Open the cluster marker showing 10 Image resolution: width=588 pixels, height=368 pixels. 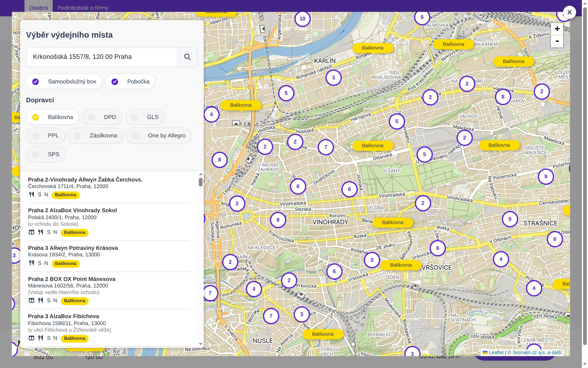click(302, 19)
